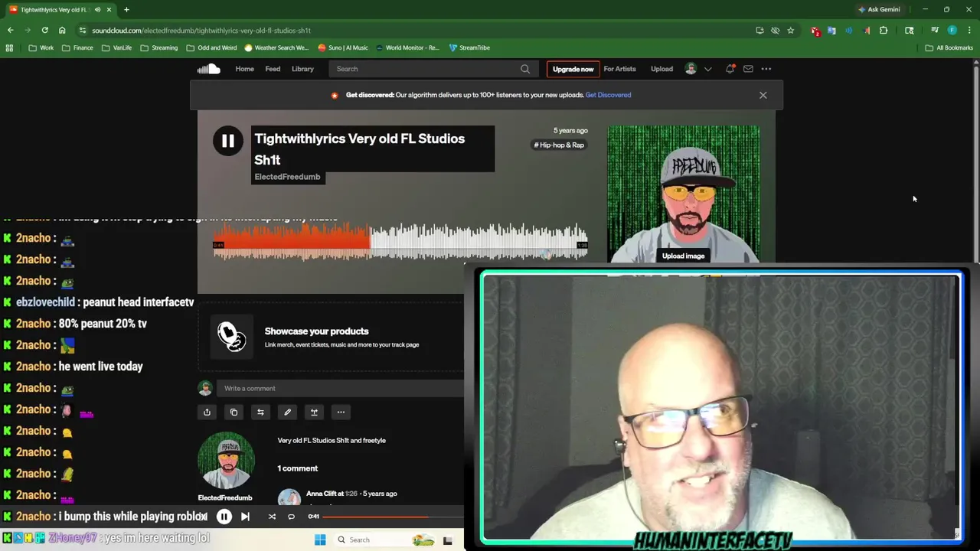
Task: Click the SoundCloud logo in the header
Action: pyautogui.click(x=208, y=69)
